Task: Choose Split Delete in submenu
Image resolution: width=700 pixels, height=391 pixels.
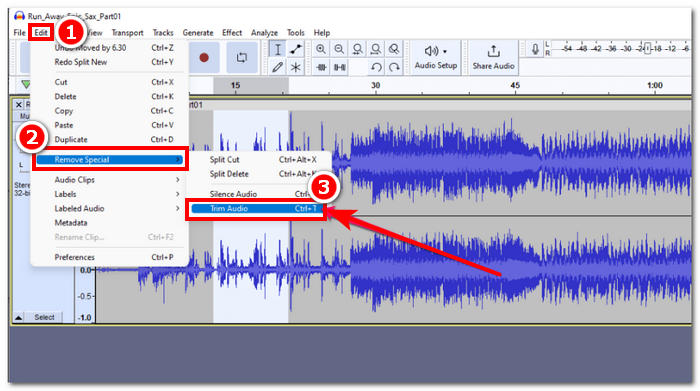Action: point(259,174)
